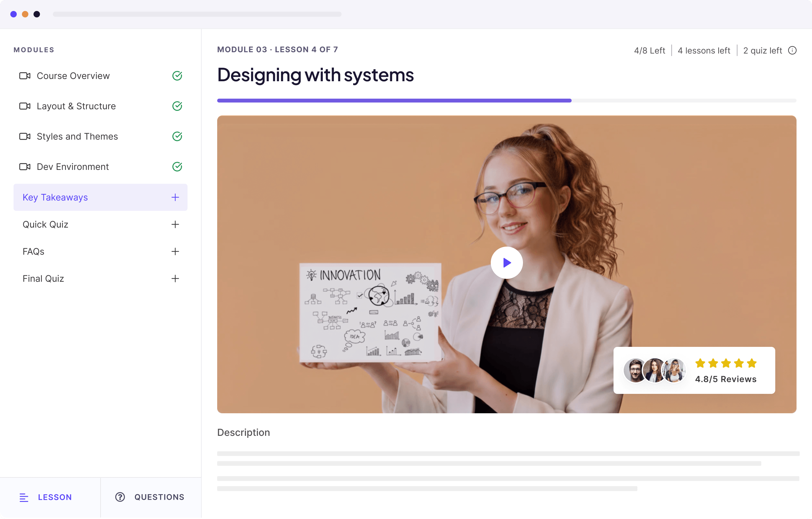Viewport: 812px width, 519px height.
Task: Select the Quick Quiz item
Action: [101, 225]
